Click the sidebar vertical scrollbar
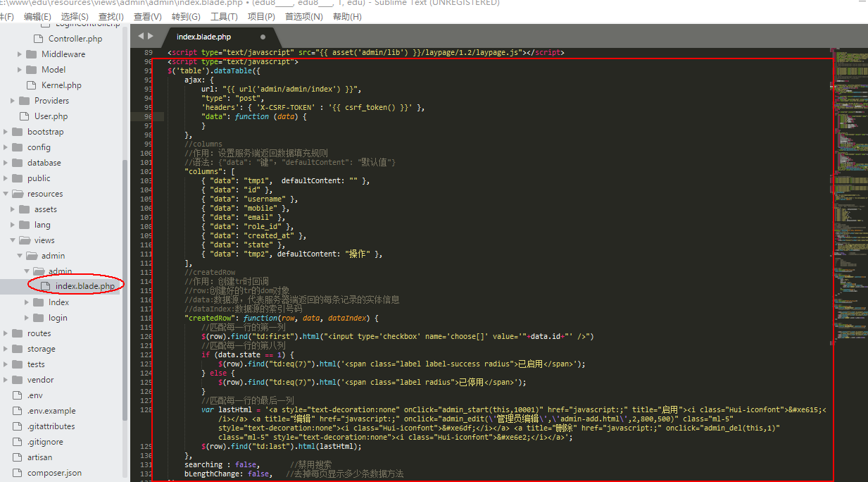Image resolution: width=868 pixels, height=482 pixels. click(x=125, y=282)
